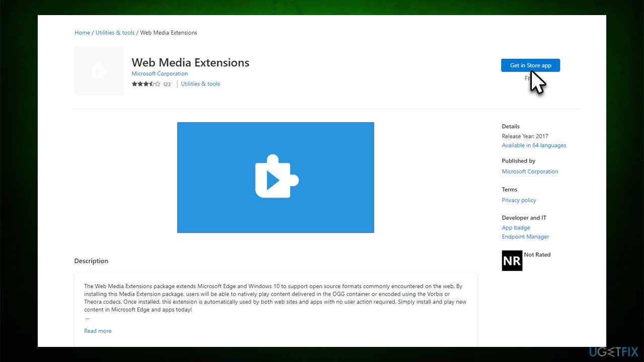Click Available in 64 languages
644x362 pixels.
(x=534, y=145)
